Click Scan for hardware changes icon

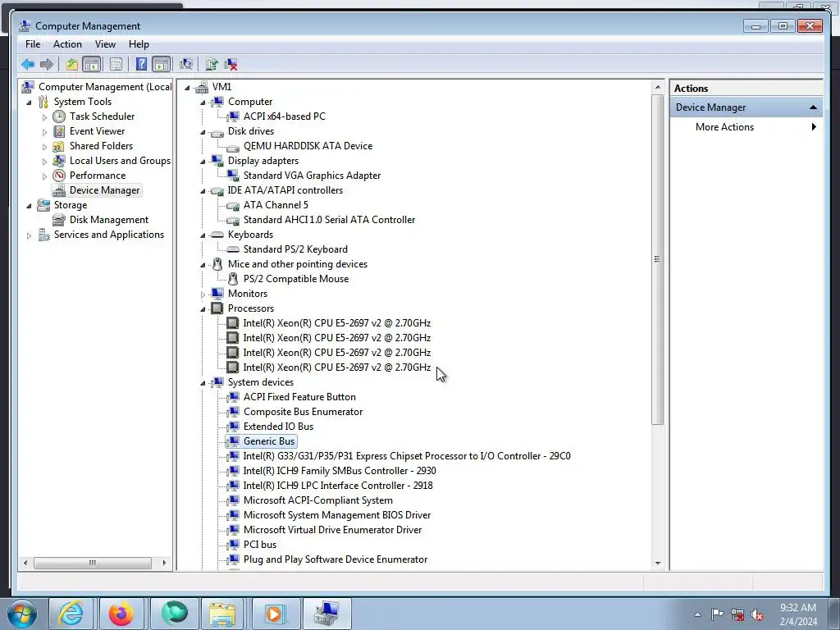pos(186,64)
